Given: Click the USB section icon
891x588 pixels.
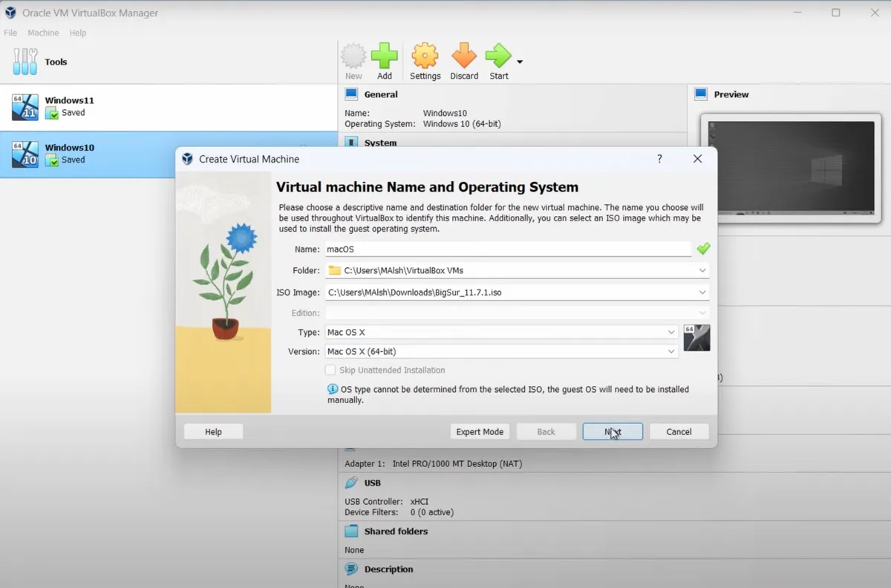Looking at the screenshot, I should point(351,483).
